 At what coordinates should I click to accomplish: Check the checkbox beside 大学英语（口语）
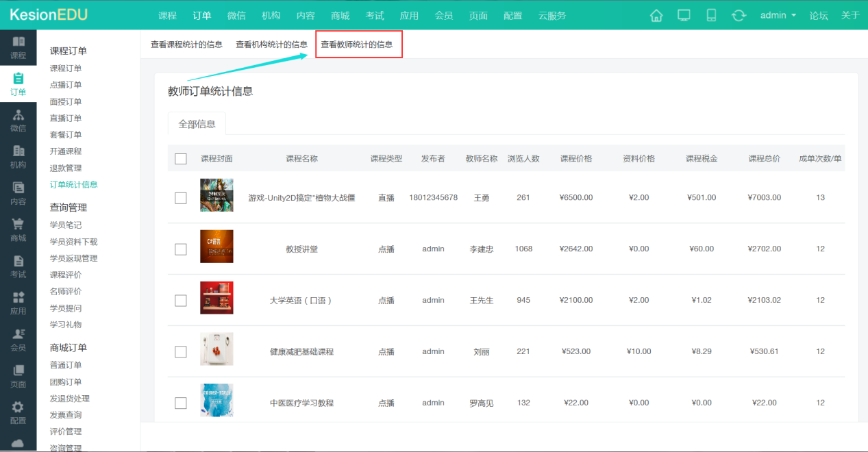point(180,300)
